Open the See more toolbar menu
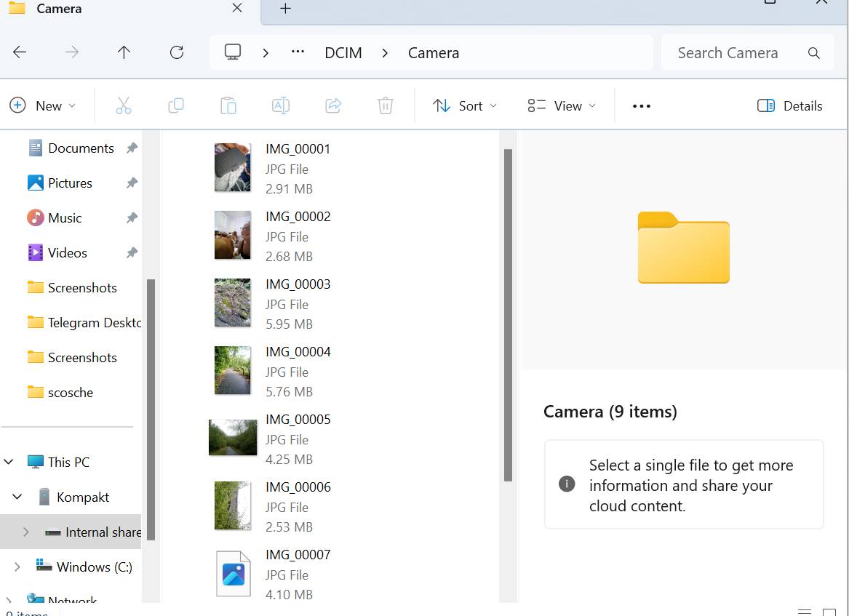Viewport: 849px width, 616px height. click(641, 106)
